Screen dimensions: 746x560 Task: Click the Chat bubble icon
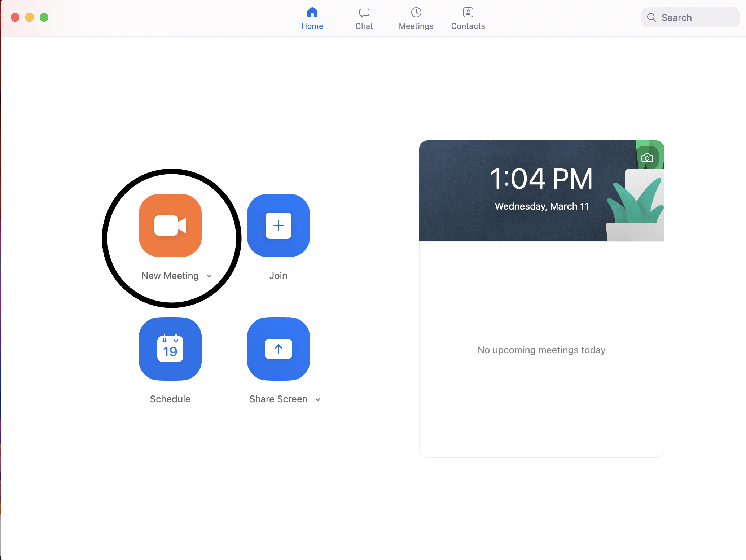click(364, 13)
